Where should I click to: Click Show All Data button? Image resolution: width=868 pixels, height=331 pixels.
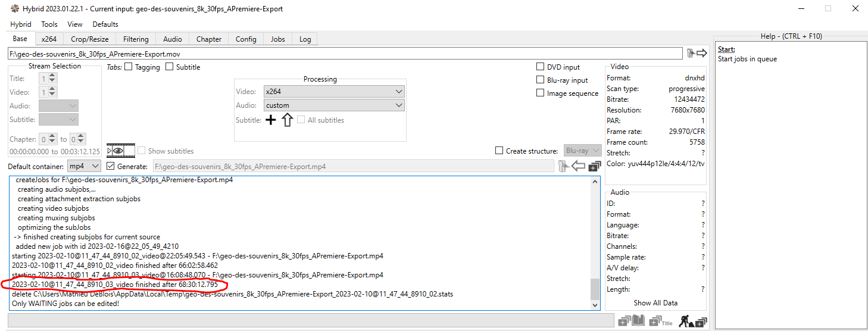pyautogui.click(x=655, y=303)
